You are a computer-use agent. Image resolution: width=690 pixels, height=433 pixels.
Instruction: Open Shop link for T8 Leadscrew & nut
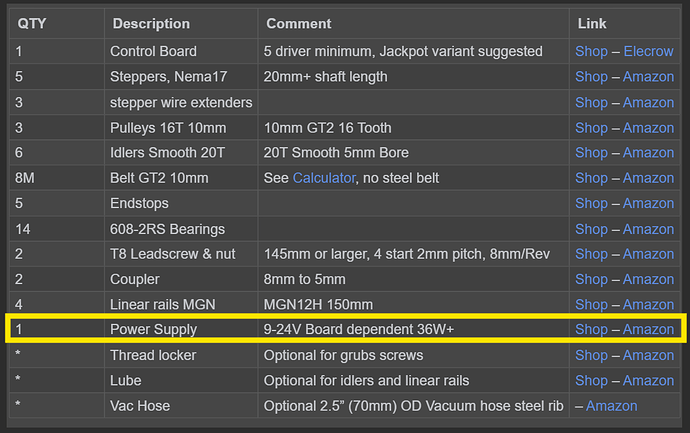pyautogui.click(x=591, y=254)
